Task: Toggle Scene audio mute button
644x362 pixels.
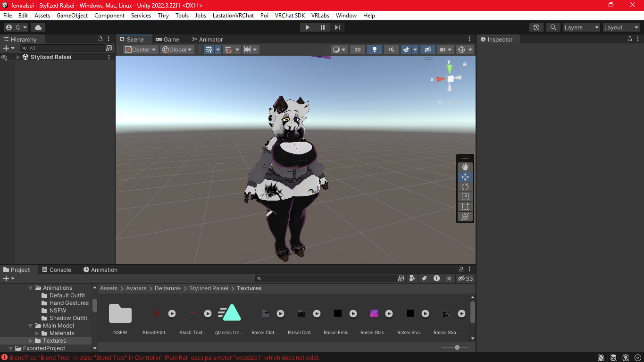Action: pos(392,50)
